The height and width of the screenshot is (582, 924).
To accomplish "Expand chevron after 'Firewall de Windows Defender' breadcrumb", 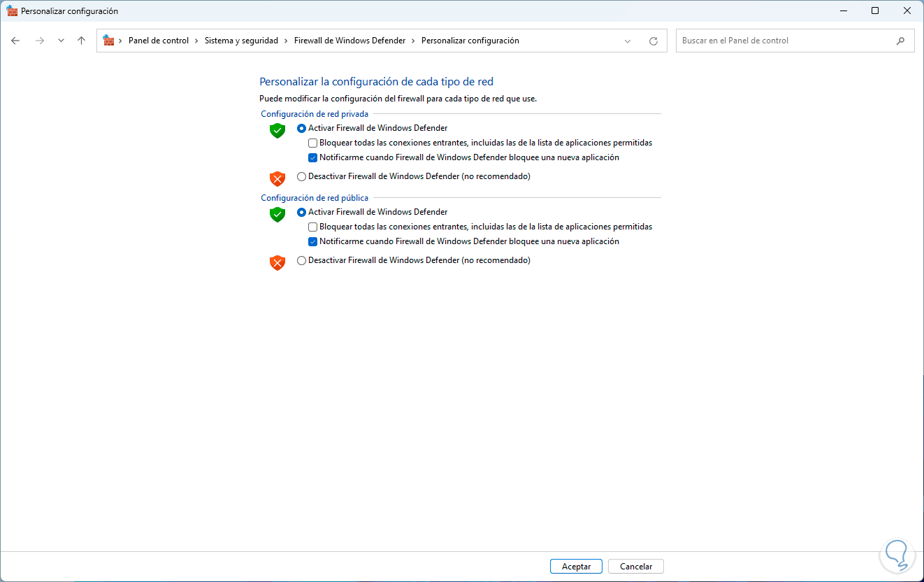I will (413, 41).
